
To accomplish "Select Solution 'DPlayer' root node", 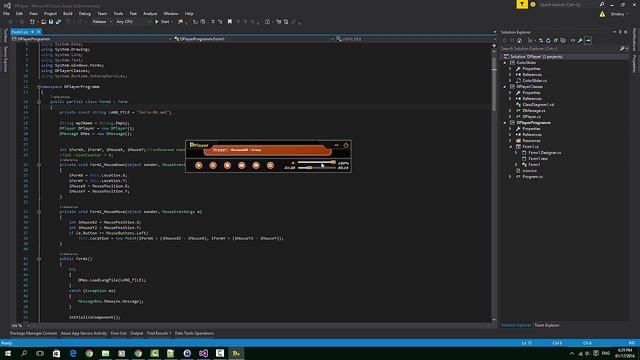I will click(x=536, y=57).
